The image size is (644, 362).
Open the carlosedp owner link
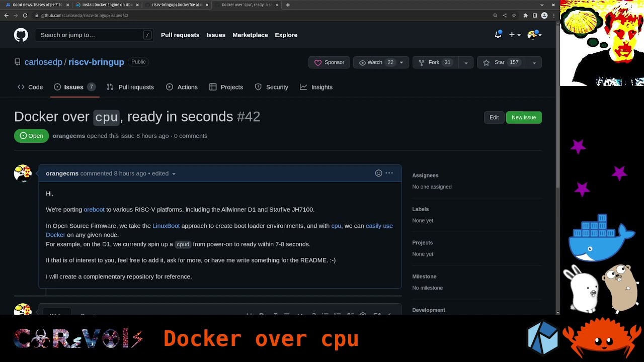point(43,62)
